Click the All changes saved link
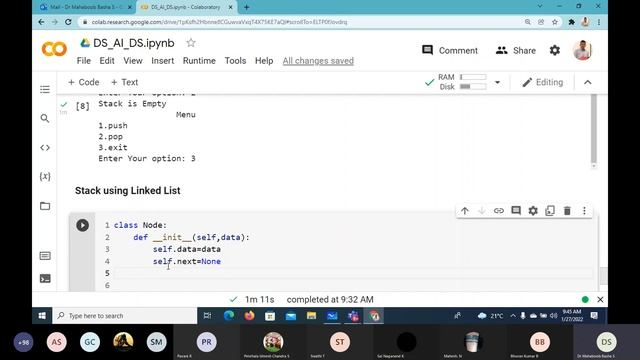The height and width of the screenshot is (360, 640). point(318,61)
